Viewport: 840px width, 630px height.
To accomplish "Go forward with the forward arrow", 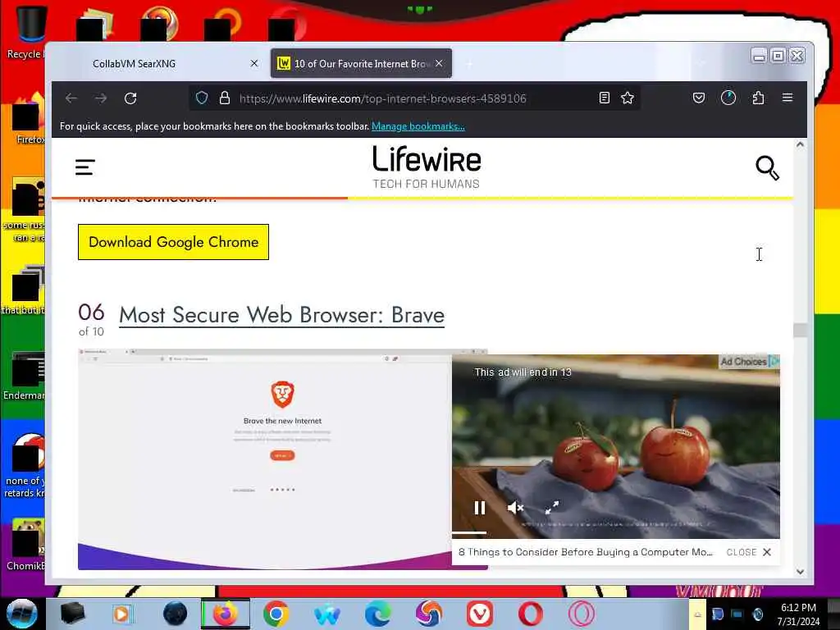I will click(101, 98).
